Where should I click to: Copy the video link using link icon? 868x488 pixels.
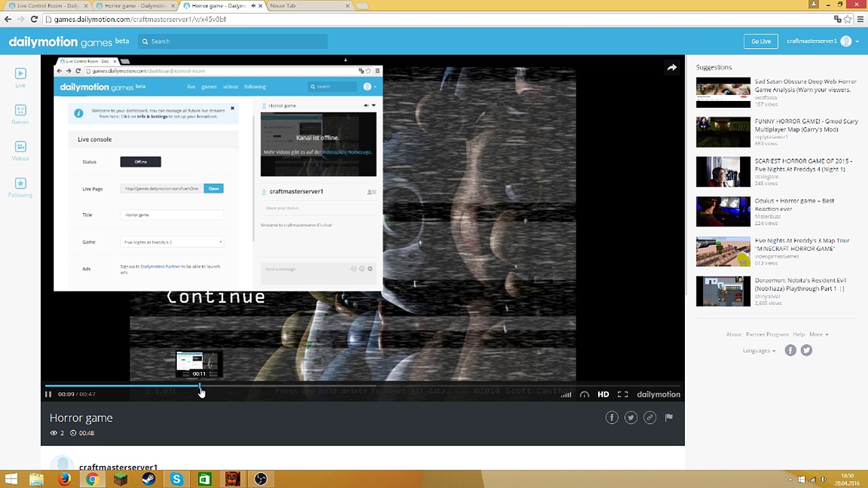point(650,418)
